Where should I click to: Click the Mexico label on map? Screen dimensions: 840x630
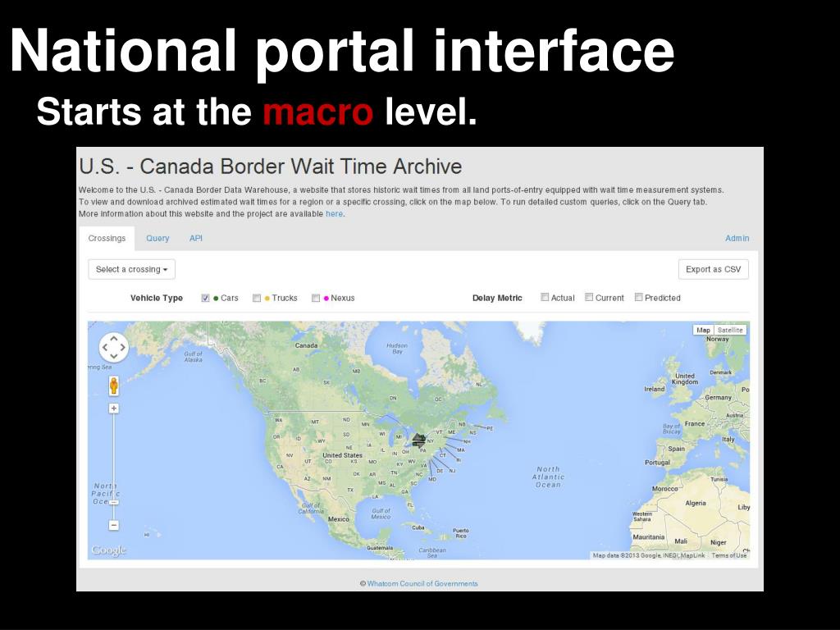click(x=339, y=519)
